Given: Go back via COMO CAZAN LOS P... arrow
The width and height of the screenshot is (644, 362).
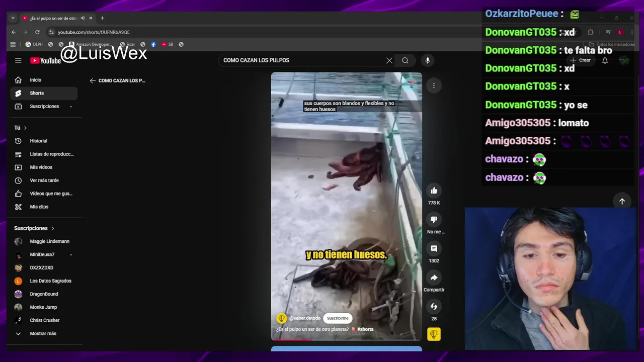Looking at the screenshot, I should [x=93, y=80].
